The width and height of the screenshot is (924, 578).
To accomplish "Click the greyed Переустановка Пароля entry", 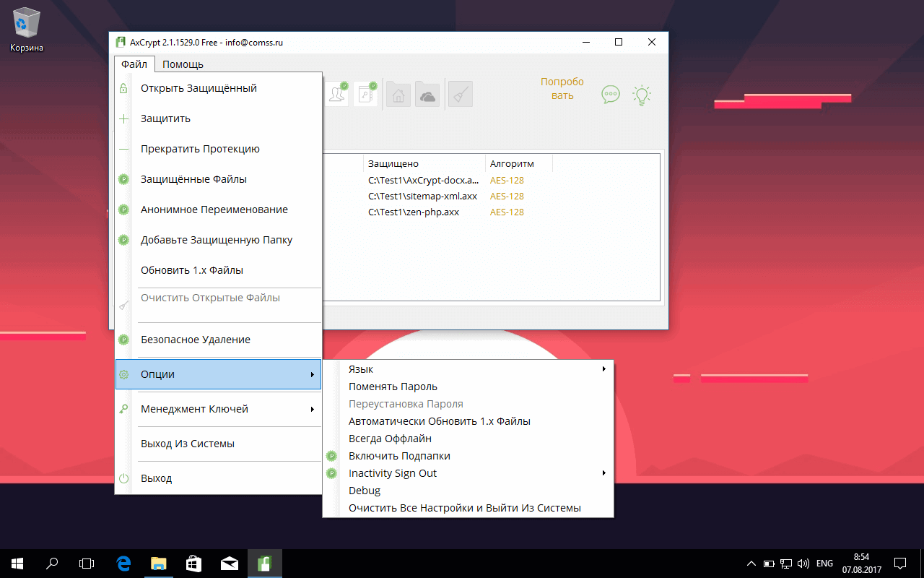I will (468, 404).
